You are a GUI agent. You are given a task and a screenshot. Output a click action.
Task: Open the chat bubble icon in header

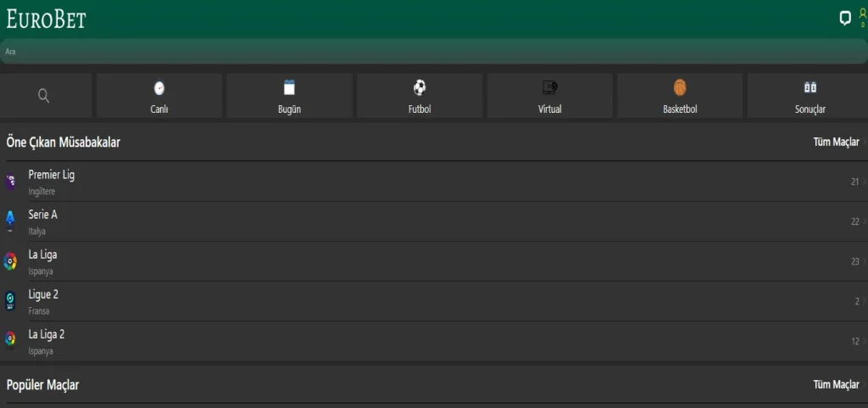(844, 18)
